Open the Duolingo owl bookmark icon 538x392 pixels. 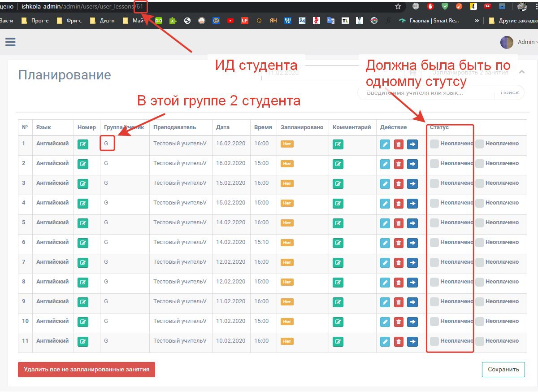[x=159, y=20]
